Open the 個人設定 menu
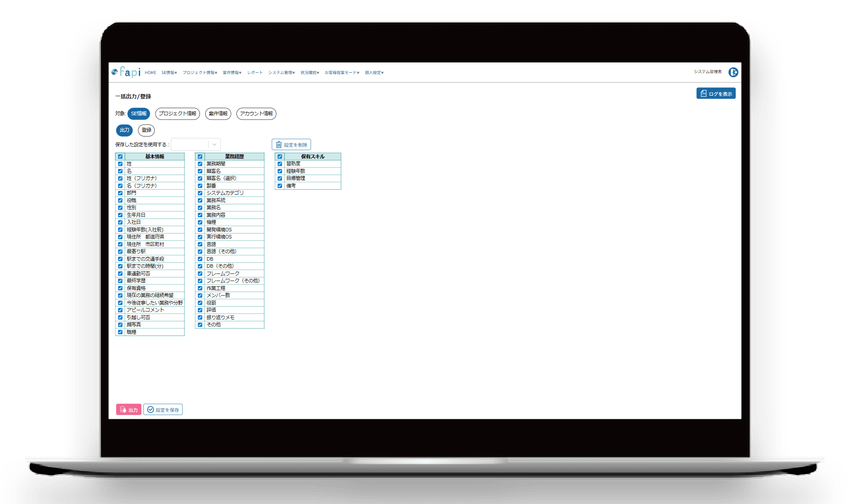This screenshot has height=504, width=851. coord(374,73)
